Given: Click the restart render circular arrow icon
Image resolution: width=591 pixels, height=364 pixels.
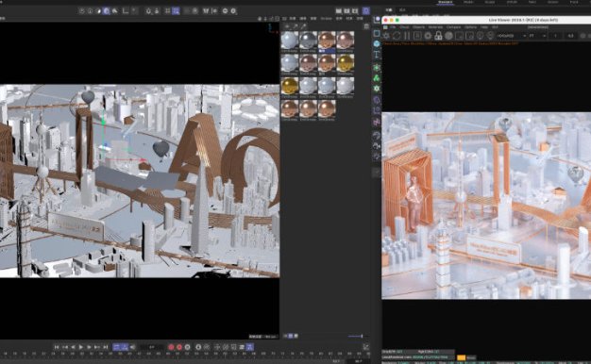Looking at the screenshot, I should [397, 36].
